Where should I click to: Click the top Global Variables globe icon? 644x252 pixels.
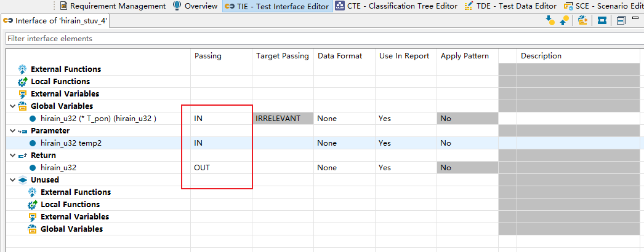23,106
